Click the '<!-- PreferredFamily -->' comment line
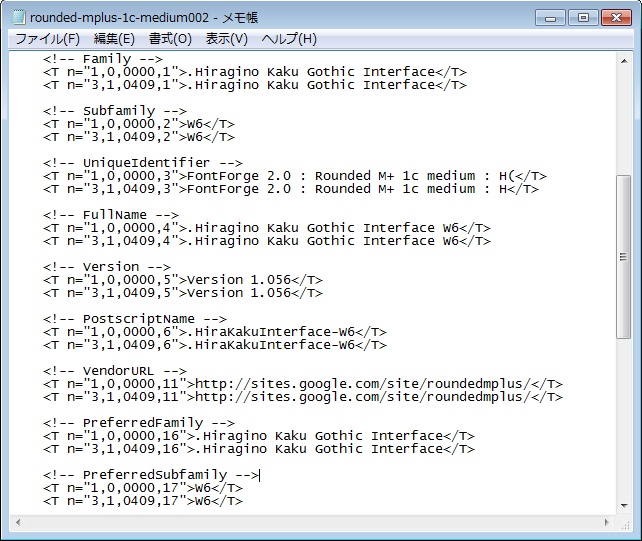The image size is (642, 541). (x=139, y=423)
